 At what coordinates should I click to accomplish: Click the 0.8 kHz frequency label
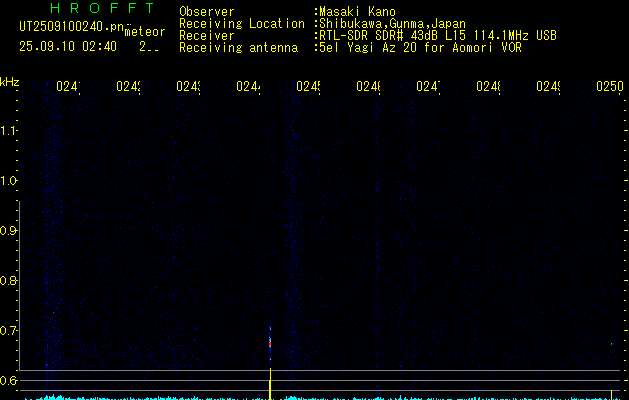[x=8, y=280]
